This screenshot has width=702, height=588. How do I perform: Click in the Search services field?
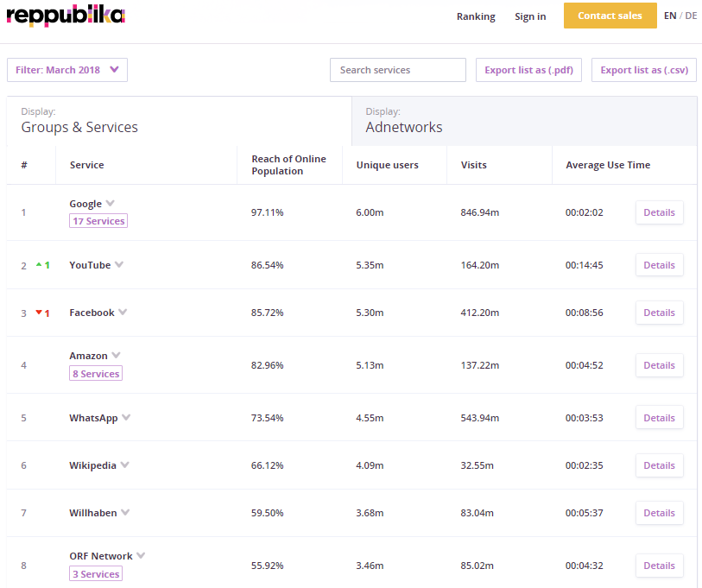point(397,70)
